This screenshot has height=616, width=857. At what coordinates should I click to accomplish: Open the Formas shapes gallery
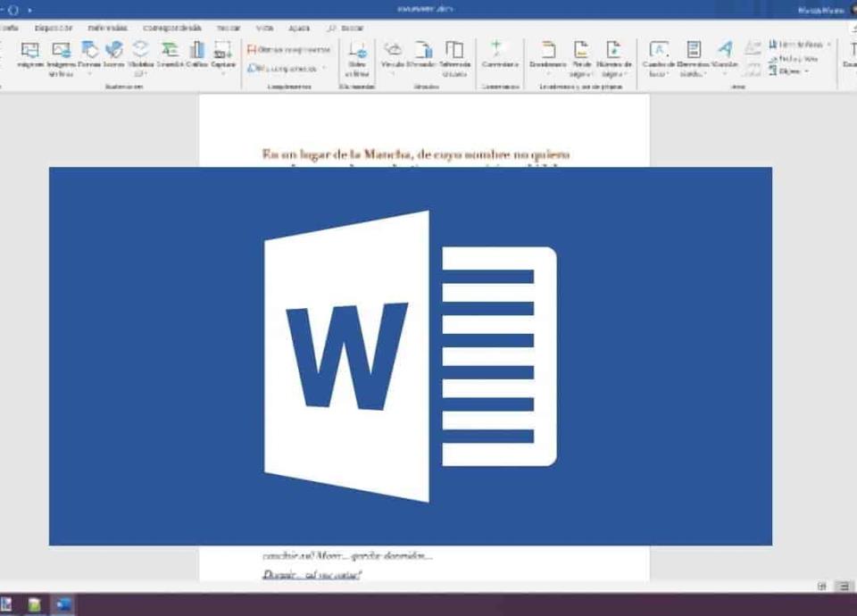[89, 57]
